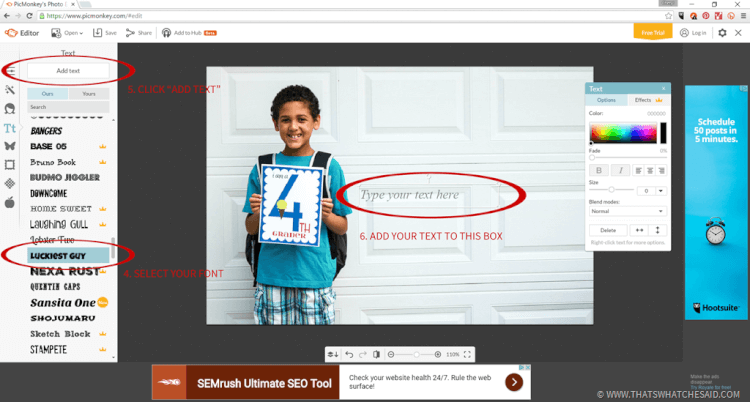
Task: Click Log in
Action: (x=693, y=33)
